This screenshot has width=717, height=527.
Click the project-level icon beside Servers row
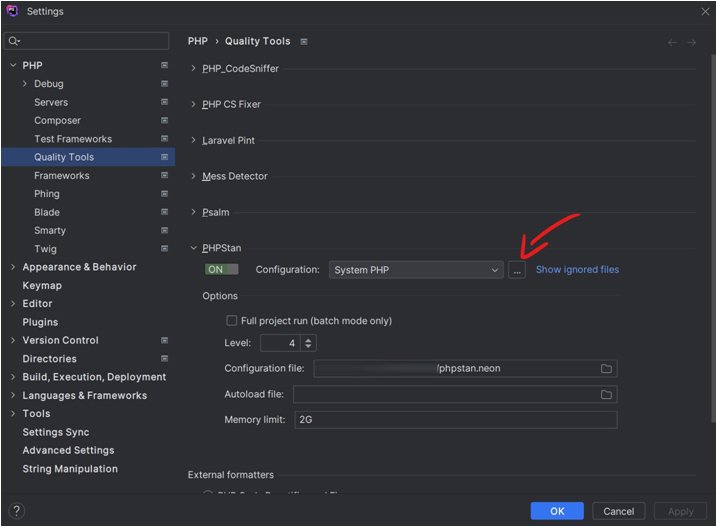coord(165,102)
